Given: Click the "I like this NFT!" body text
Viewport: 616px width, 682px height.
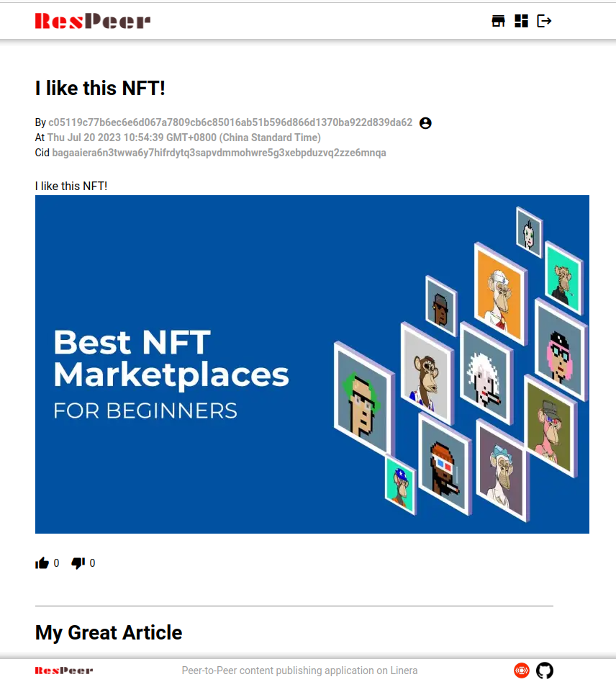Looking at the screenshot, I should point(71,186).
